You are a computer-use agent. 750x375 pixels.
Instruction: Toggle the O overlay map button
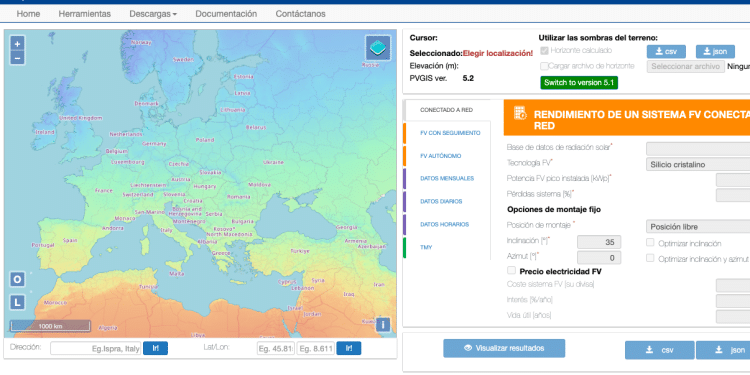17,279
